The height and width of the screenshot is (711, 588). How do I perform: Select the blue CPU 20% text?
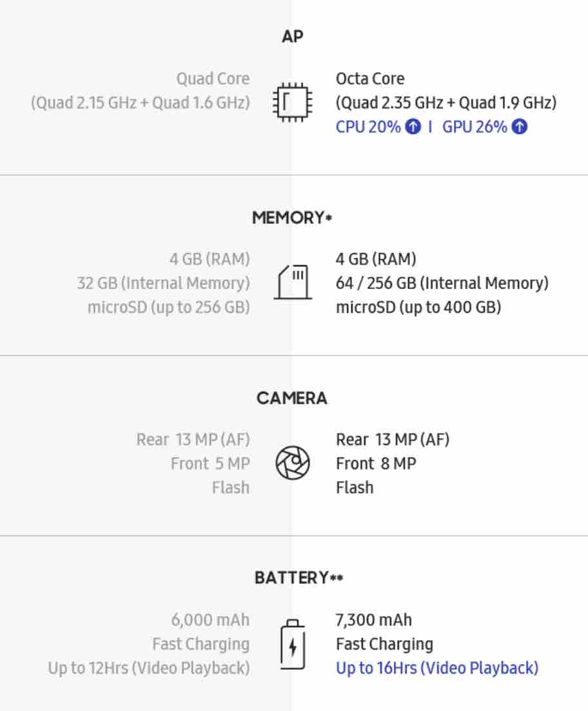coord(368,126)
